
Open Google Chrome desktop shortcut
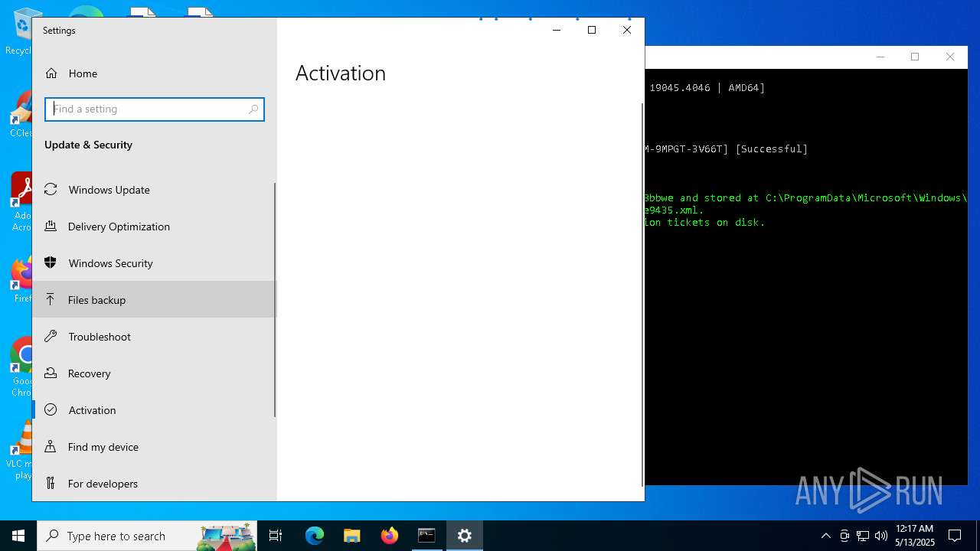tap(22, 367)
